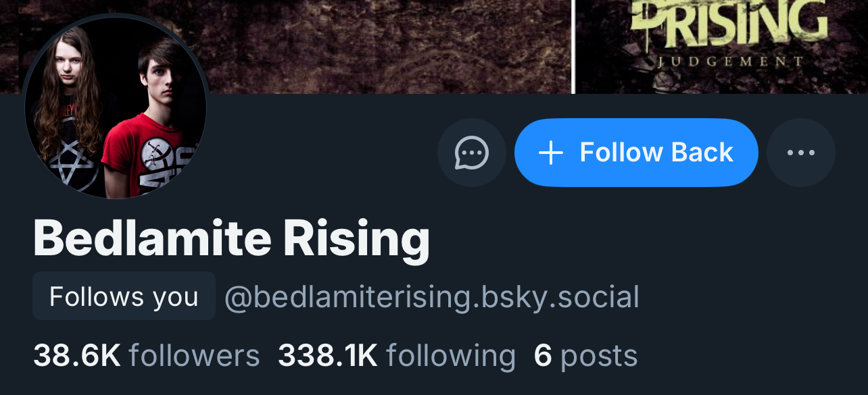Open the three-dots more options menu

[801, 153]
